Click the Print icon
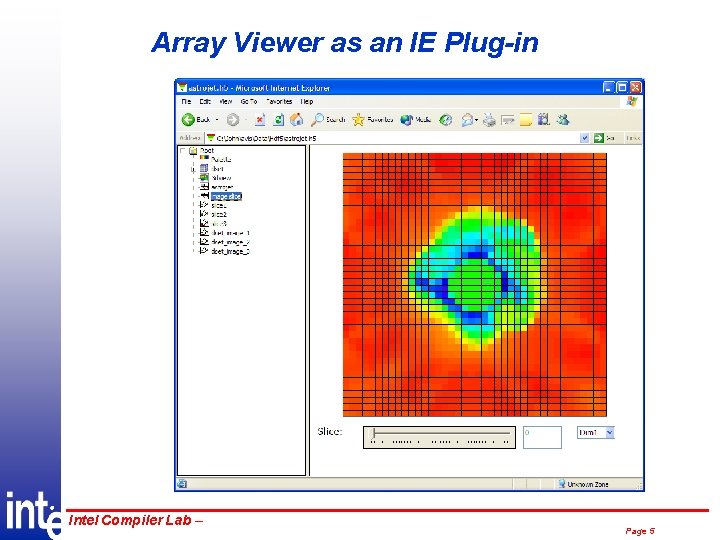This screenshot has height=540, width=720. (x=489, y=120)
